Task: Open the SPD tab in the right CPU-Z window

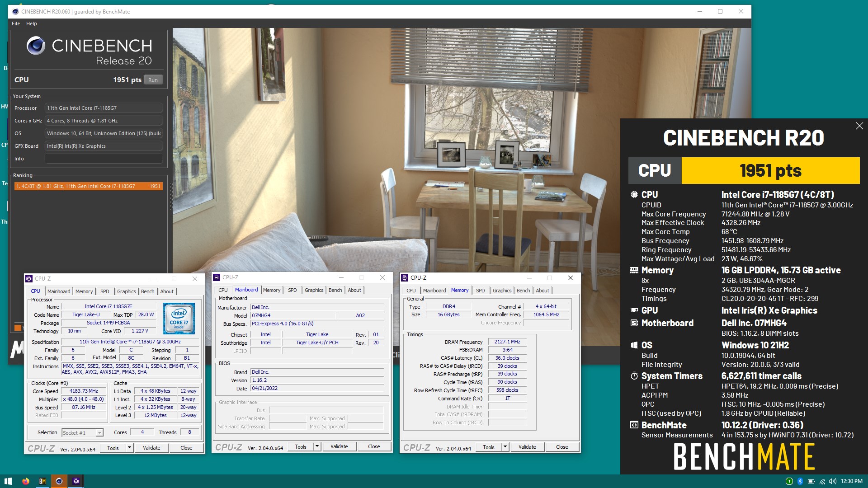Action: coord(480,291)
